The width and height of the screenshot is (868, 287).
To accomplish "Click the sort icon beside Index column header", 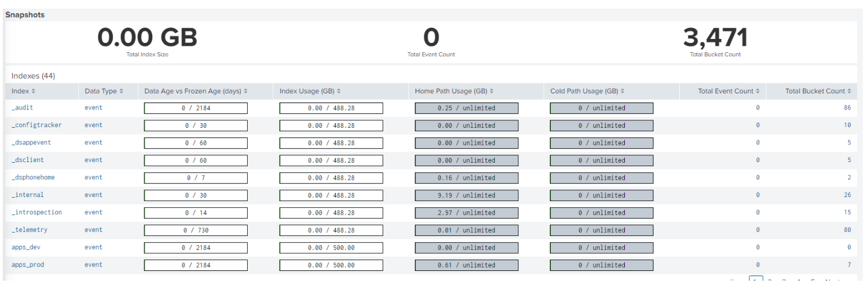I will click(33, 92).
